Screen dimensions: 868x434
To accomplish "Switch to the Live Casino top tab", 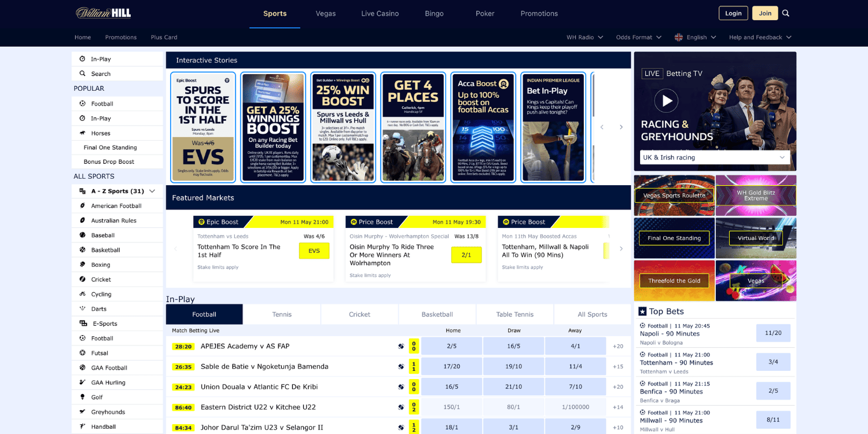I will pos(380,13).
